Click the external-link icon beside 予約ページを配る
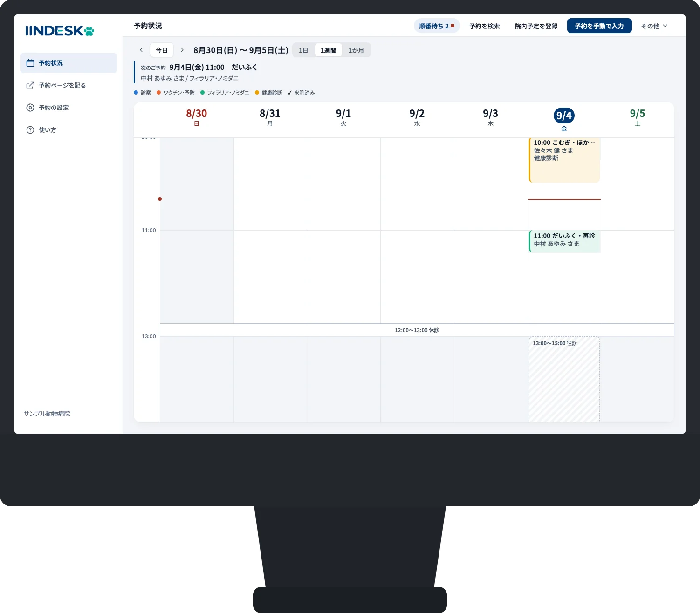Screen dimensions: 700x613 click(x=30, y=85)
